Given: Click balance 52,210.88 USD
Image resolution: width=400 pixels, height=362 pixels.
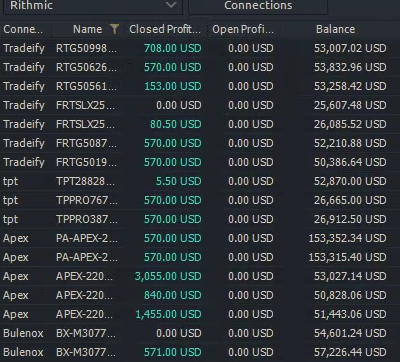Looking at the screenshot, I should coord(350,143).
